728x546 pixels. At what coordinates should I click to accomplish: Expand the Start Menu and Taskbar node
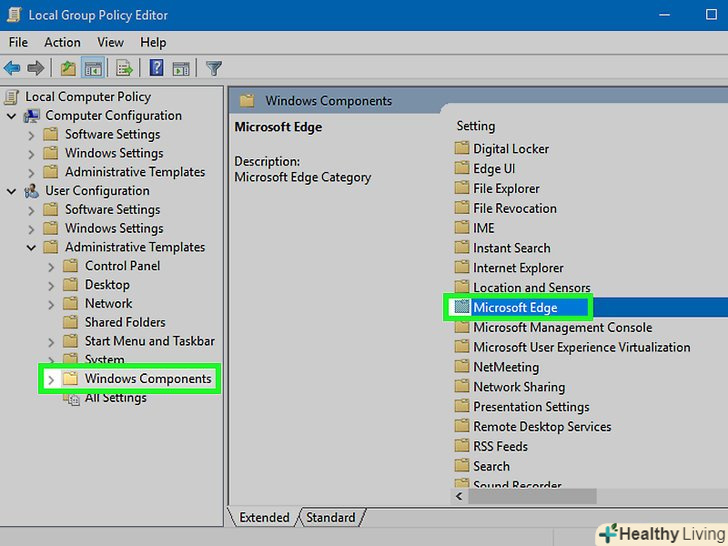[x=51, y=342]
